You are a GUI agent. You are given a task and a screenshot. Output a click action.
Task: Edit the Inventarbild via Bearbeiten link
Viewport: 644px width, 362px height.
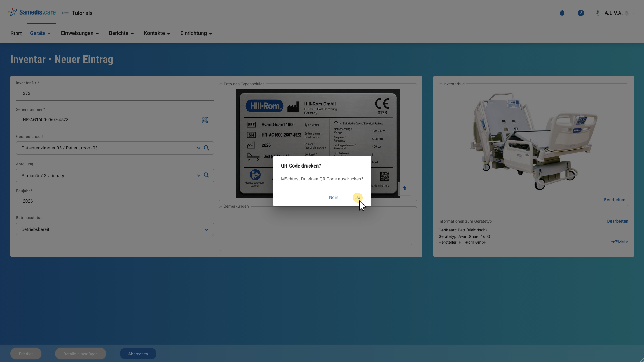(615, 200)
